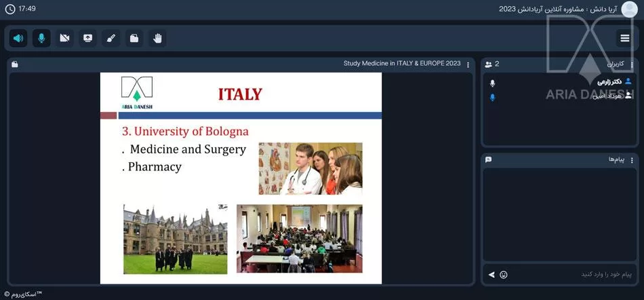The height and width of the screenshot is (300, 644).
Task: Click the lecture hall photo
Action: tap(300, 238)
